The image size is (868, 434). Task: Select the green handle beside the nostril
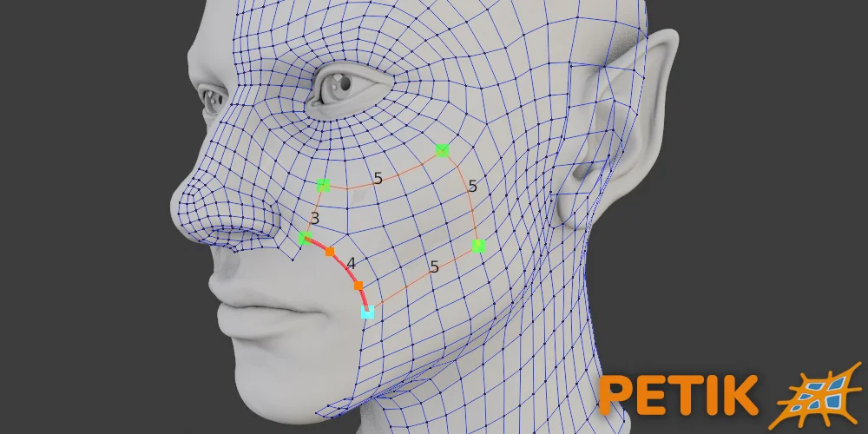click(x=305, y=238)
